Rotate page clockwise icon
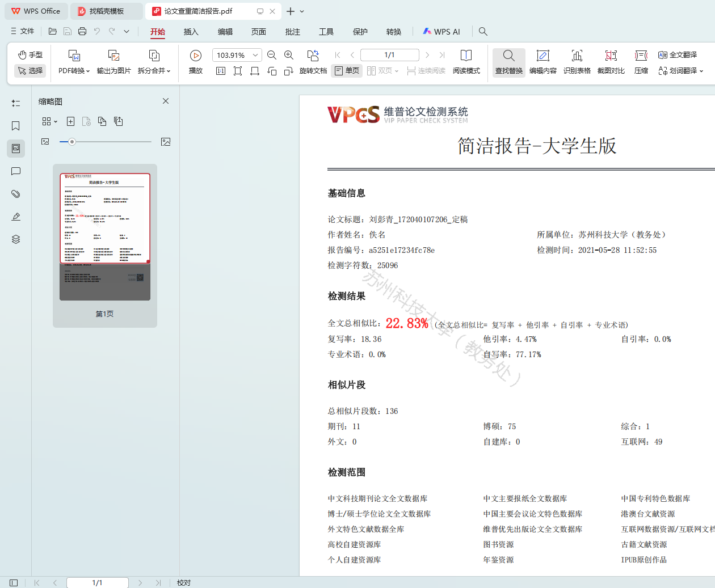 point(289,71)
